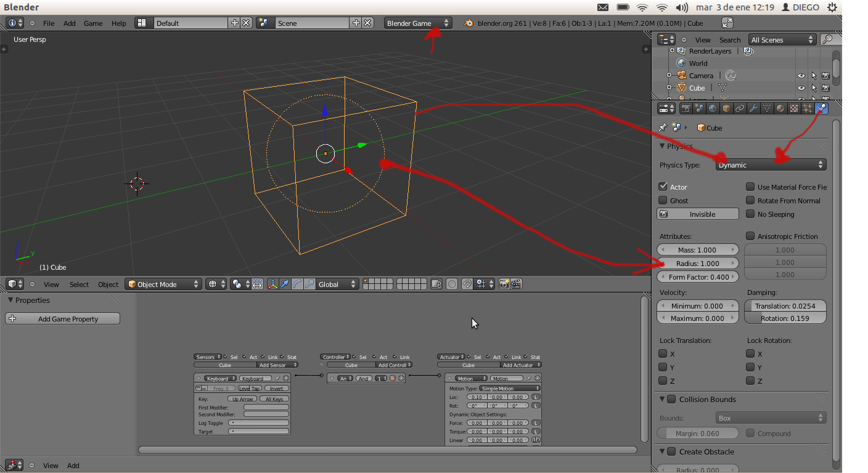Adjust the Rotation damping slider
Screen dimensions: 868x473
(x=785, y=318)
